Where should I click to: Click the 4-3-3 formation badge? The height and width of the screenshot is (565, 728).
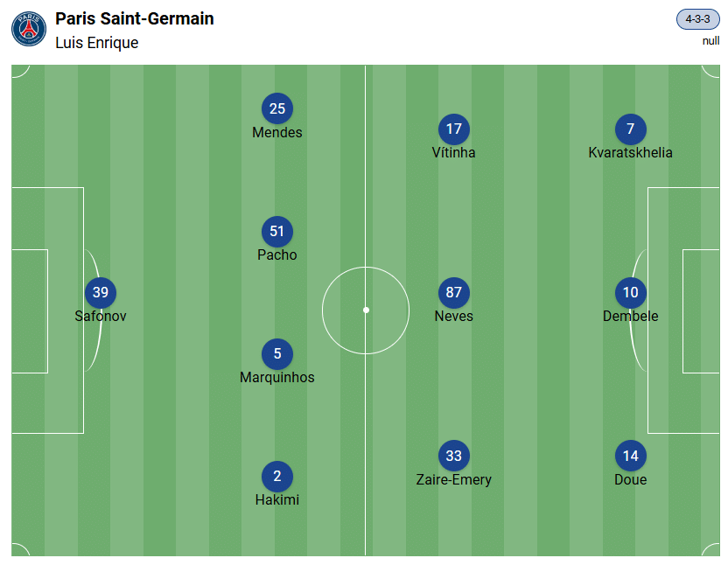tap(697, 19)
